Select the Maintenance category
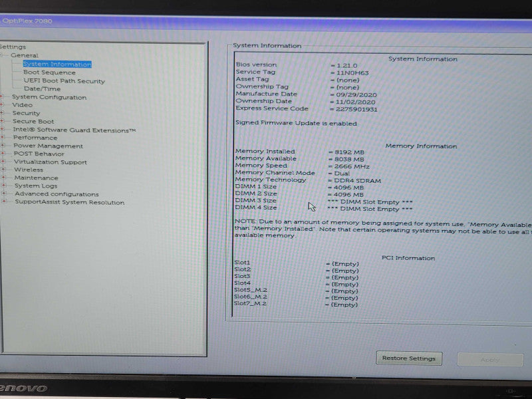This screenshot has width=532, height=399. [36, 178]
